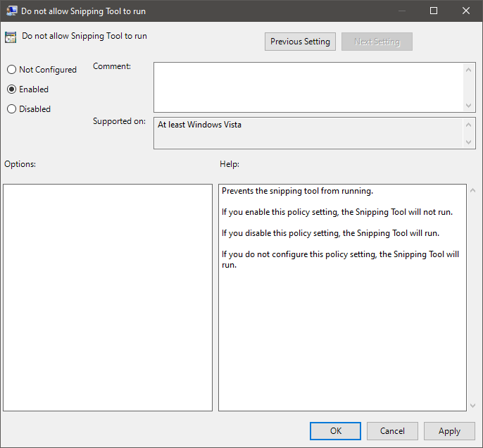Select the Enabled radio button
Viewport: 483px width, 448px height.
pos(11,89)
